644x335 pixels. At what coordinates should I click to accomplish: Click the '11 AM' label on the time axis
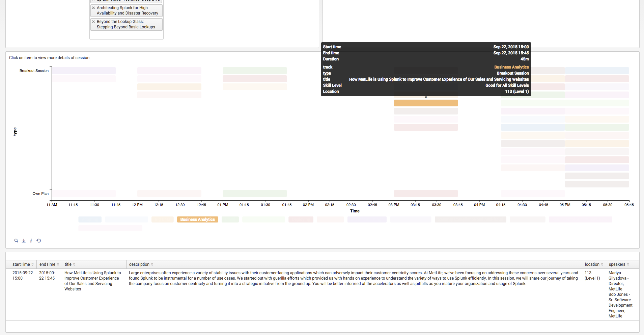tap(52, 205)
